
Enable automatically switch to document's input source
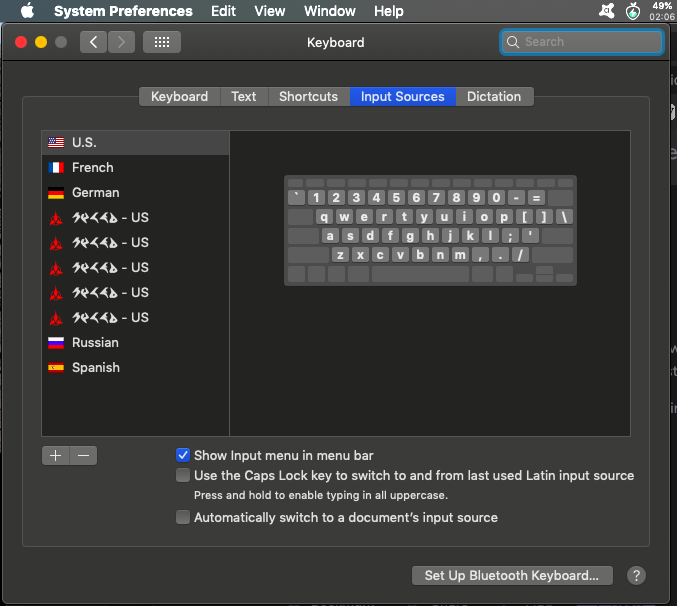(183, 517)
